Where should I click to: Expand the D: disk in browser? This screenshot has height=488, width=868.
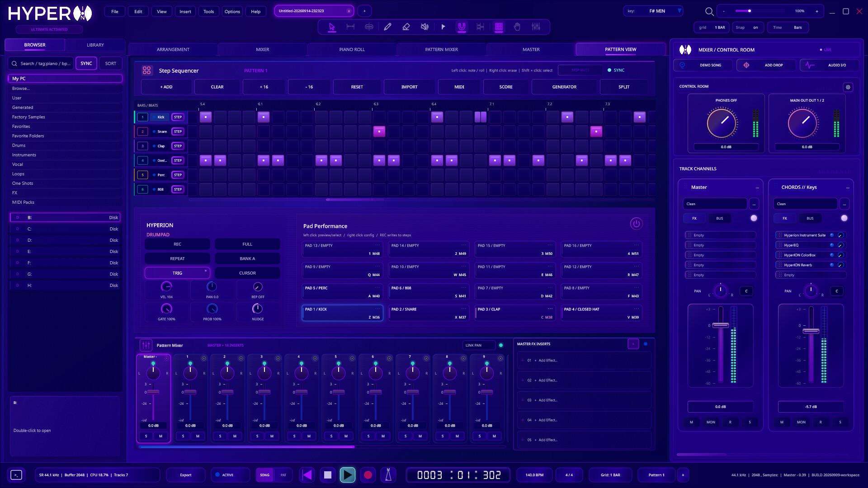point(65,240)
